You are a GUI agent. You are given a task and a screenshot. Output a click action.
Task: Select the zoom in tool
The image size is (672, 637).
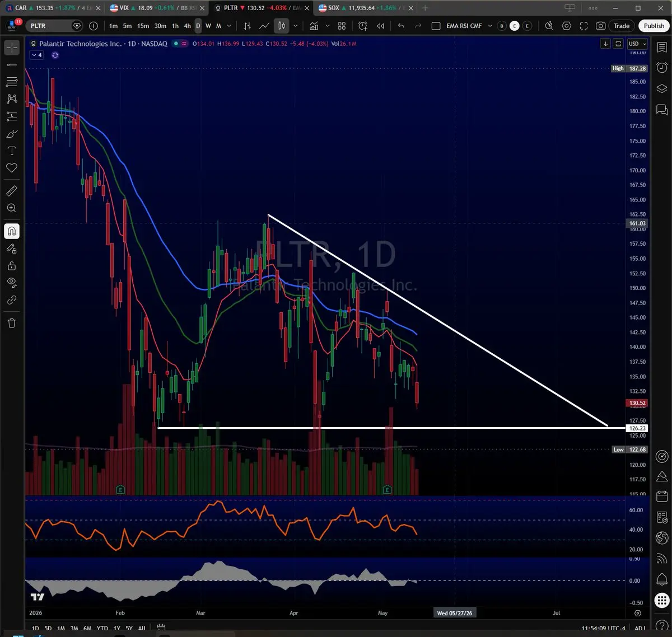[x=12, y=208]
